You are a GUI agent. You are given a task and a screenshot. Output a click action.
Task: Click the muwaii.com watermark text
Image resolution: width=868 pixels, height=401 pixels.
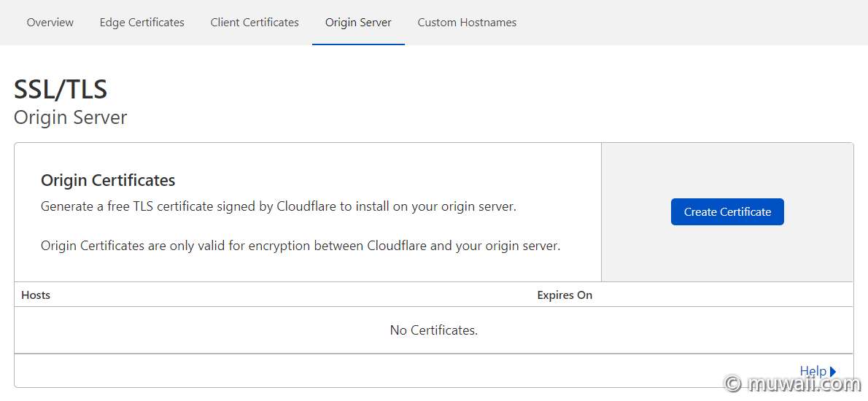[x=803, y=384]
